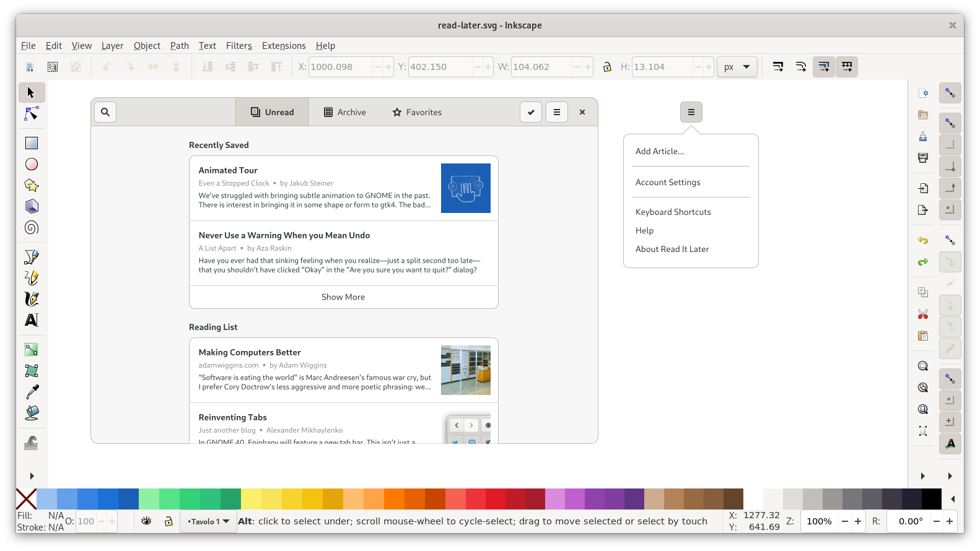The width and height of the screenshot is (980, 551).
Task: Open the Filters menu
Action: [239, 46]
